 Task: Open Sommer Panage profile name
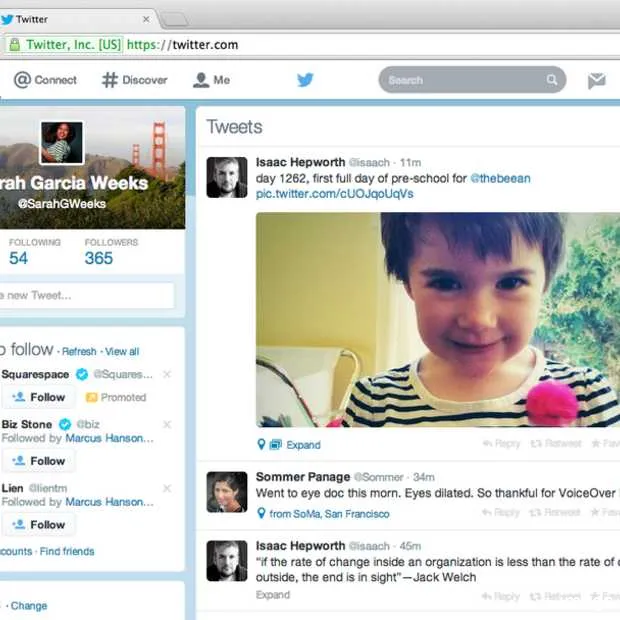click(303, 477)
